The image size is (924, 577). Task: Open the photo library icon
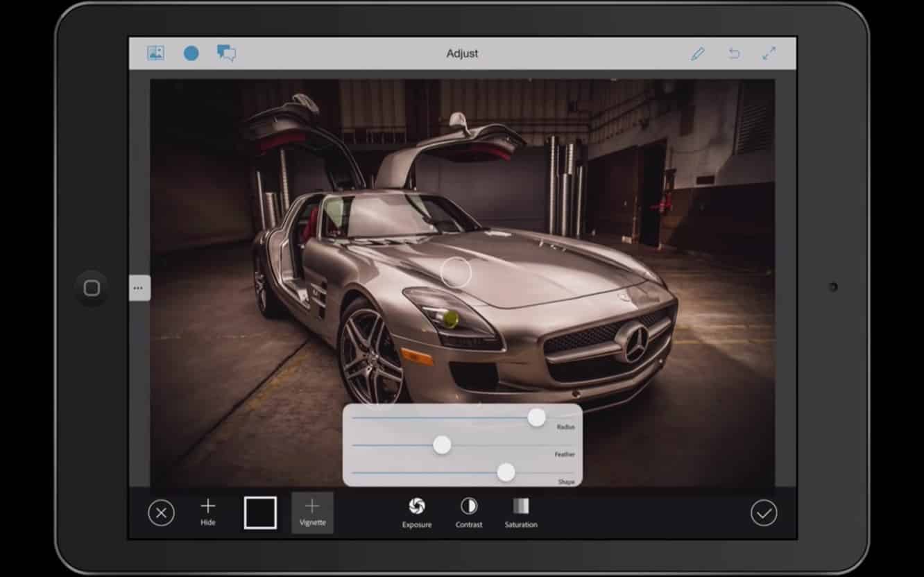[155, 53]
